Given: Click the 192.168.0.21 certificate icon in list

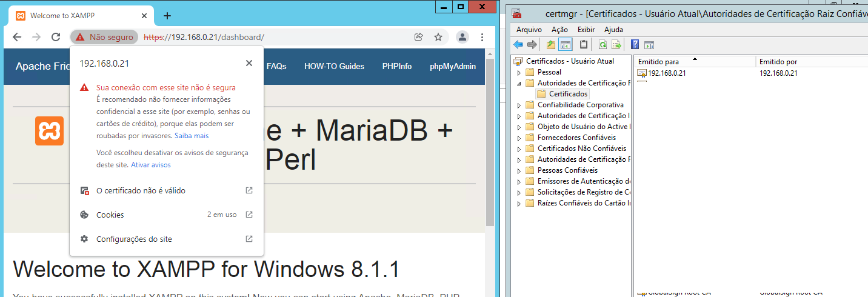Looking at the screenshot, I should pos(642,73).
